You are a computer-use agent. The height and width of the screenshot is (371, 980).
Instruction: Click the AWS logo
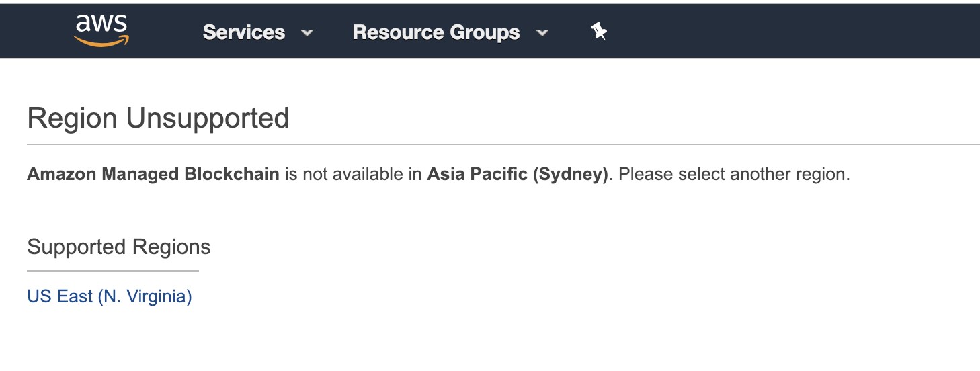[101, 30]
